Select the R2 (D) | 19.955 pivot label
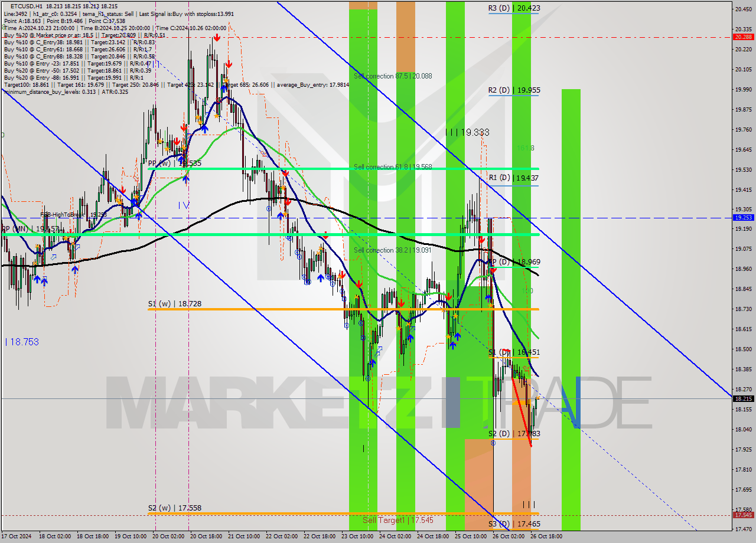The height and width of the screenshot is (543, 756). pyautogui.click(x=514, y=90)
